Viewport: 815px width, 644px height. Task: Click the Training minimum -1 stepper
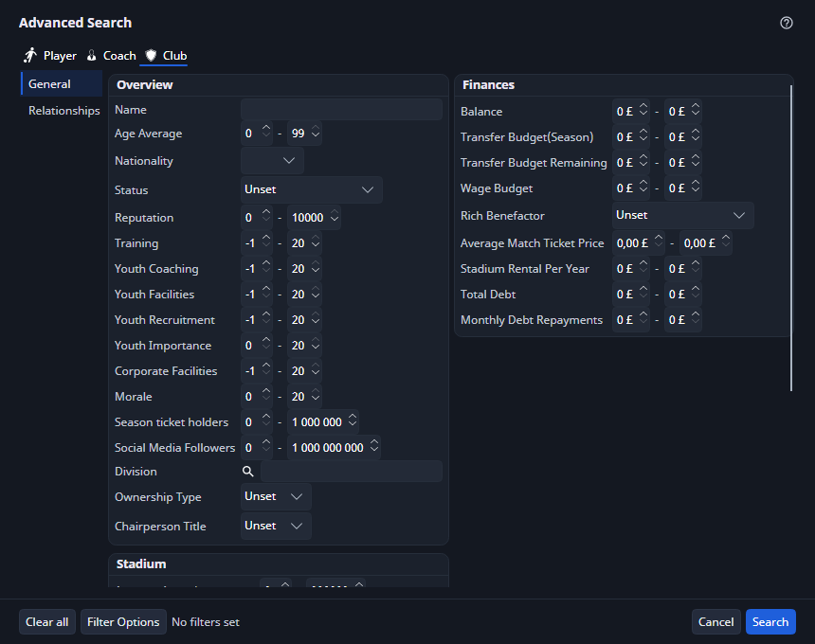click(x=257, y=243)
